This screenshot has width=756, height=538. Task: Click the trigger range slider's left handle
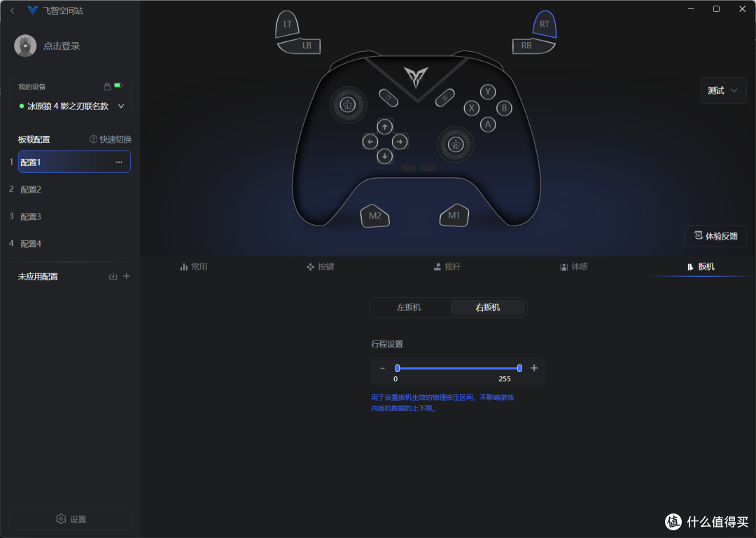(398, 368)
